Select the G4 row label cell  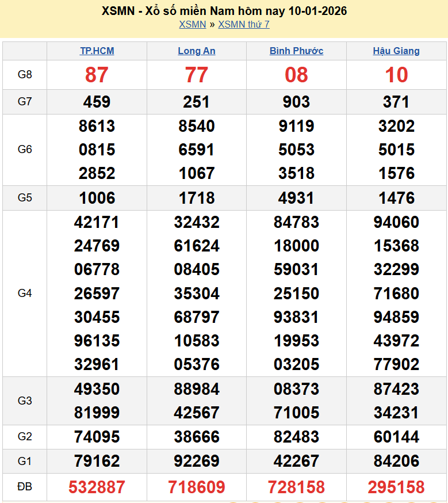click(25, 294)
